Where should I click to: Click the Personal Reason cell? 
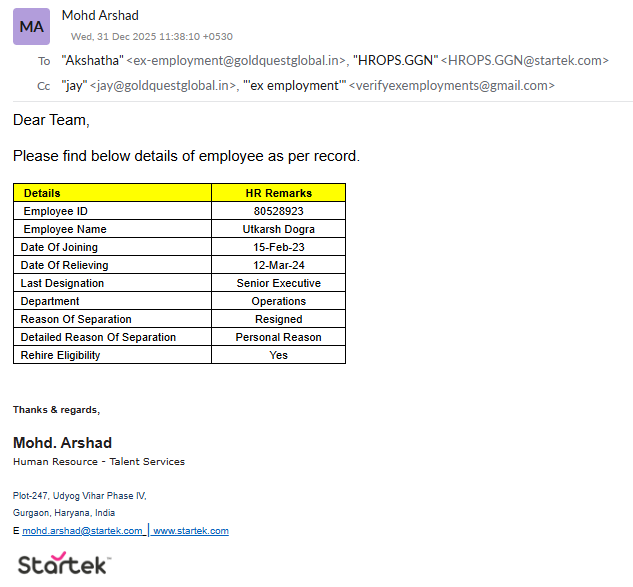[x=278, y=337]
